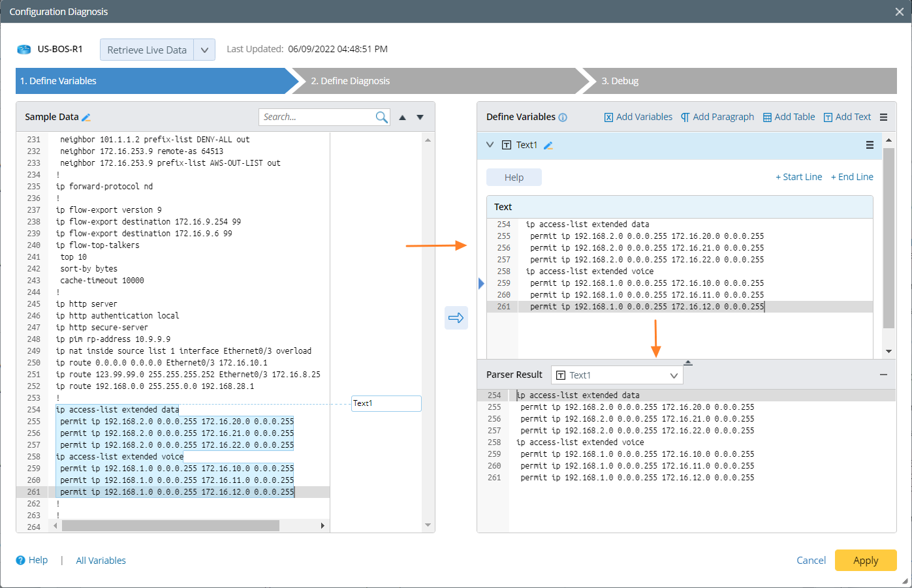Click the collapse triangle above Parser Result

click(688, 363)
